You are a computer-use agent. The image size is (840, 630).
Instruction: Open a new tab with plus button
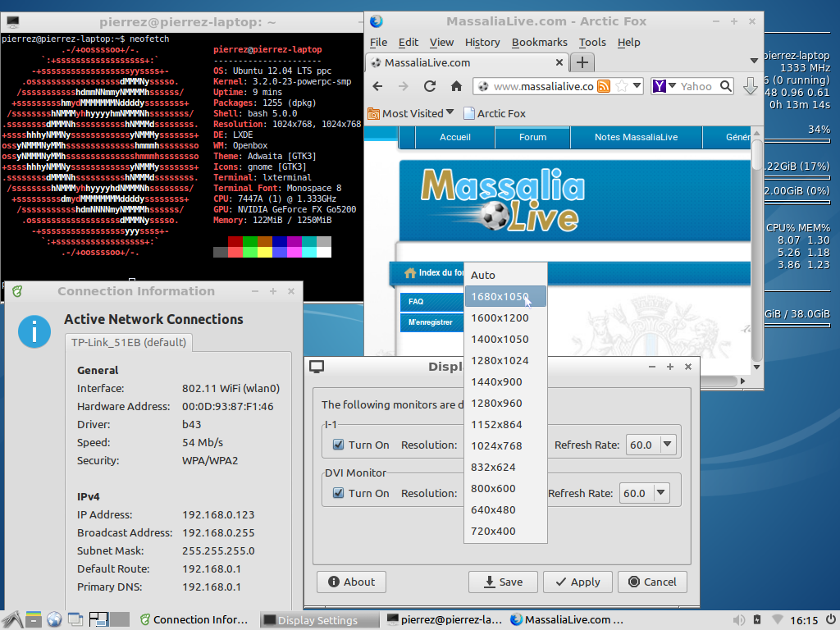click(x=582, y=62)
